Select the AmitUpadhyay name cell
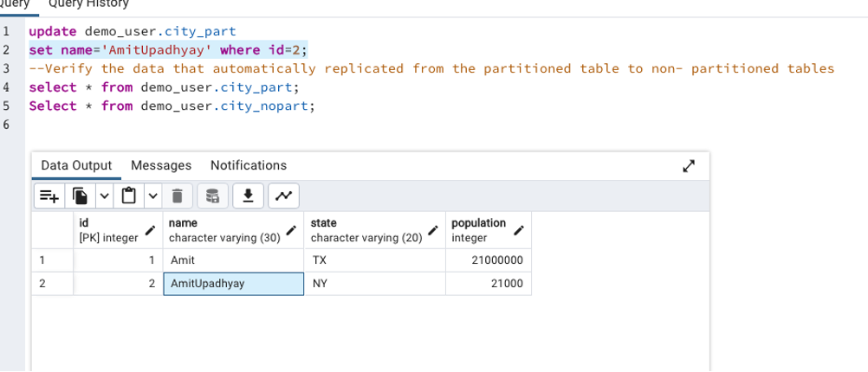Viewport: 868px width, 372px height. click(233, 284)
